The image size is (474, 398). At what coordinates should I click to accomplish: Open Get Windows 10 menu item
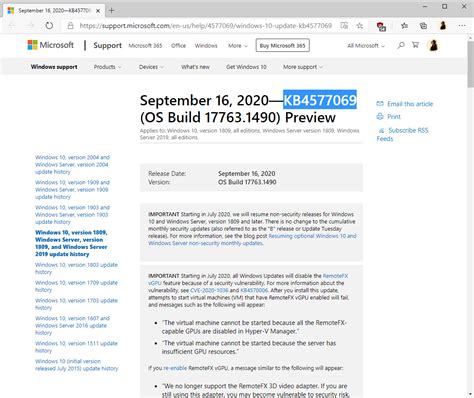click(246, 67)
